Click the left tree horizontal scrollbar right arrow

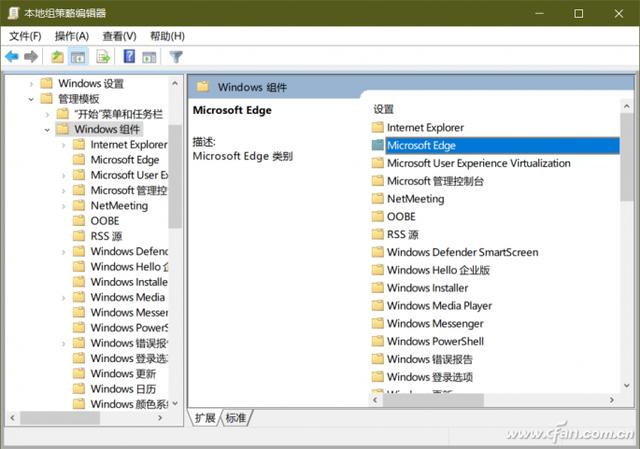pyautogui.click(x=160, y=418)
